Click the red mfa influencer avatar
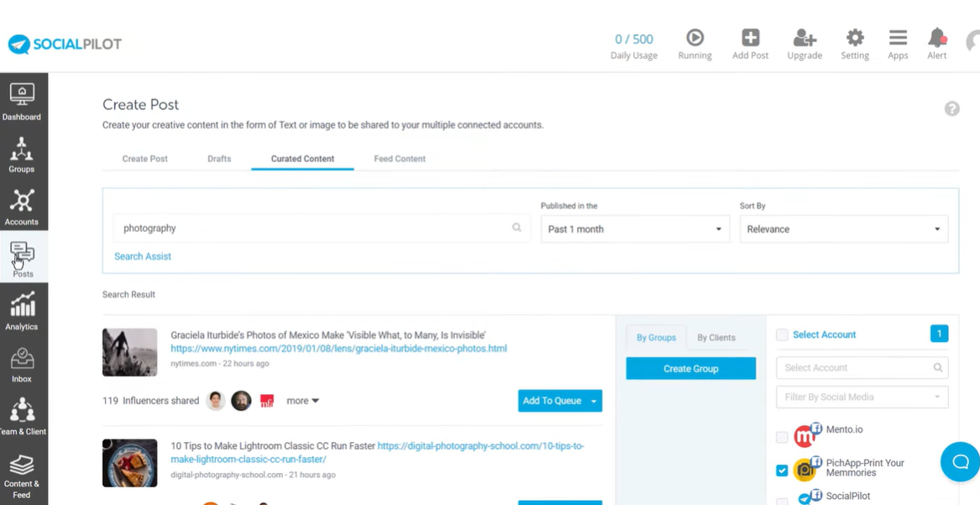The width and height of the screenshot is (980, 505). click(267, 402)
